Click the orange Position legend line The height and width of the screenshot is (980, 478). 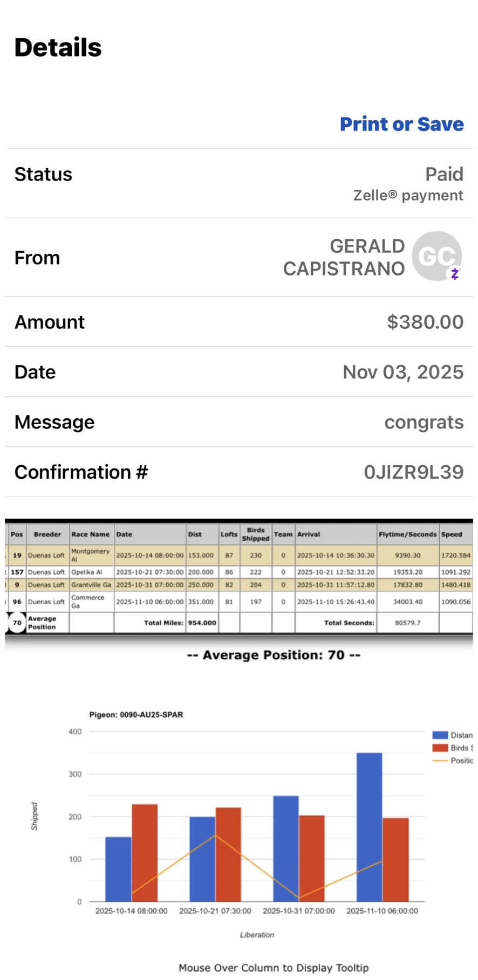coord(440,761)
